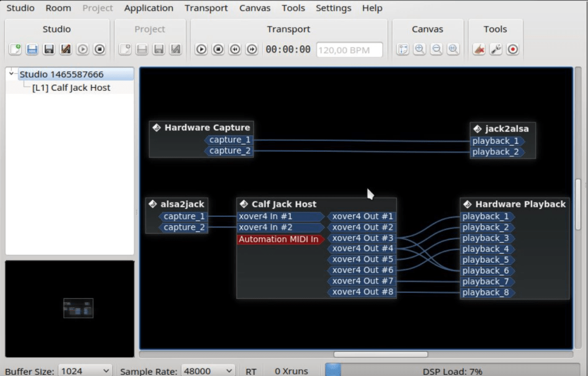Open the Settings menu

[x=333, y=8]
